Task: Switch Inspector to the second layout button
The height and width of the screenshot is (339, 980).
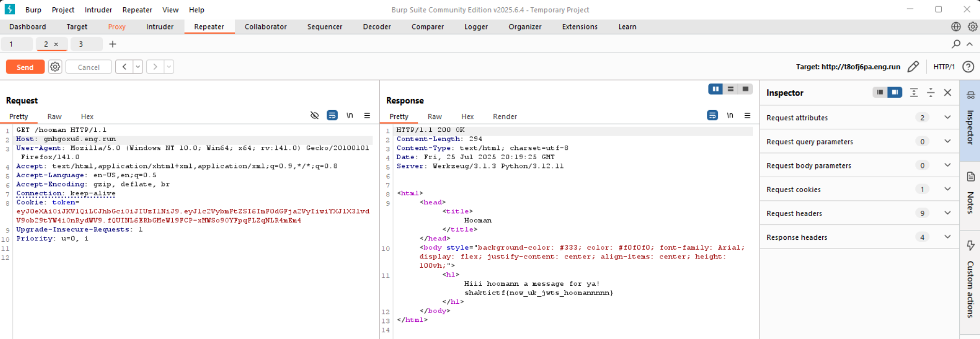Action: point(895,93)
